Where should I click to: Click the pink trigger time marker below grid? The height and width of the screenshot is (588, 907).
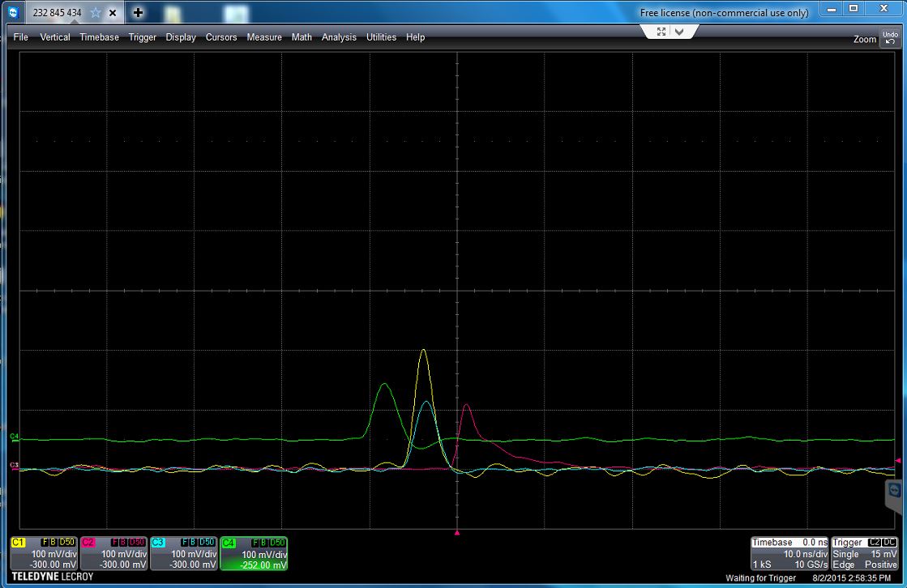point(457,532)
